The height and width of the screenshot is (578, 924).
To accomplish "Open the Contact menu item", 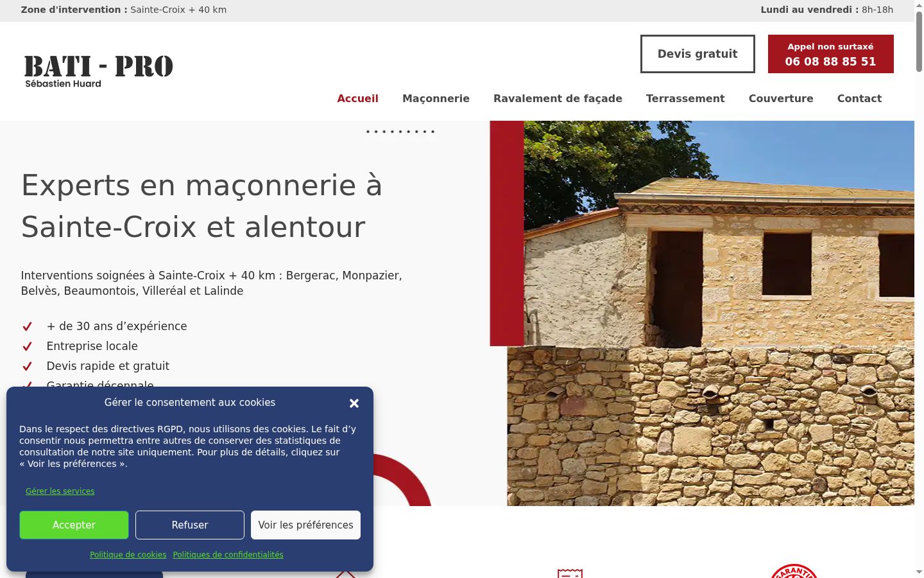I will pyautogui.click(x=860, y=98).
